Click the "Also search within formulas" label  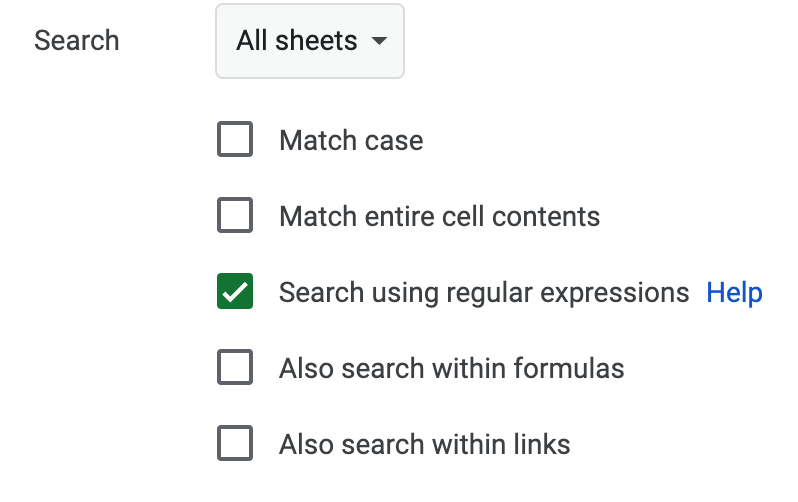451,368
